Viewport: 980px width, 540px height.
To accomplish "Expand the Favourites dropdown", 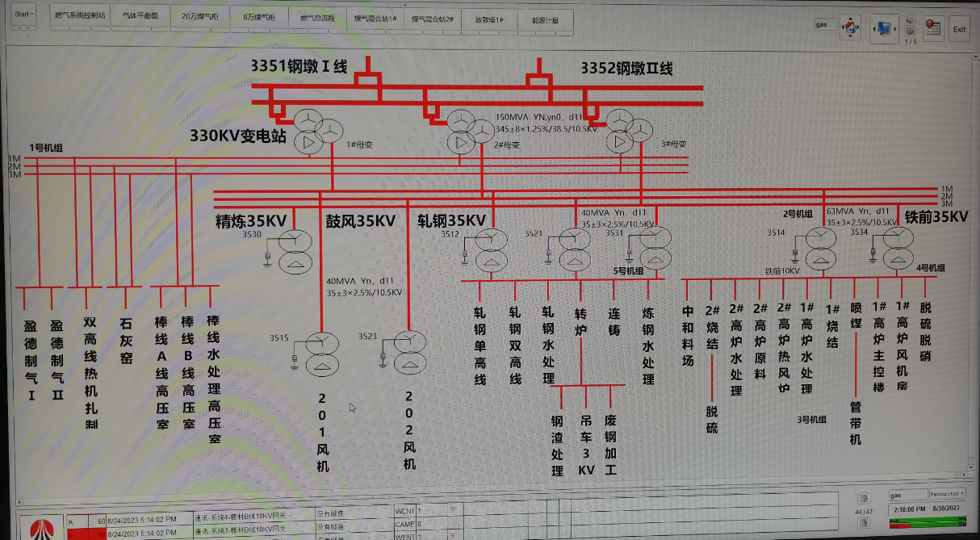I will coord(947,493).
